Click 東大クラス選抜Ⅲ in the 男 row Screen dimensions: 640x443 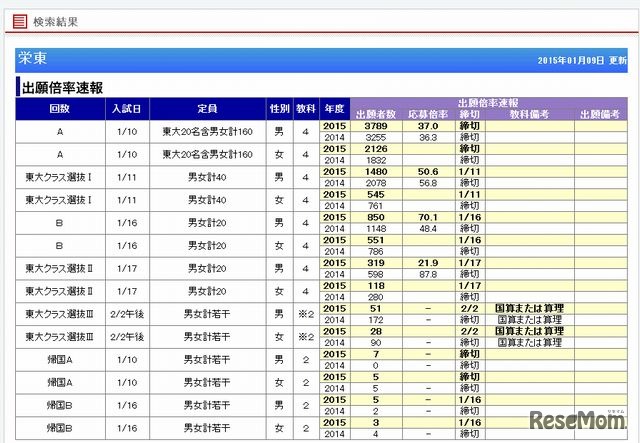(x=59, y=314)
